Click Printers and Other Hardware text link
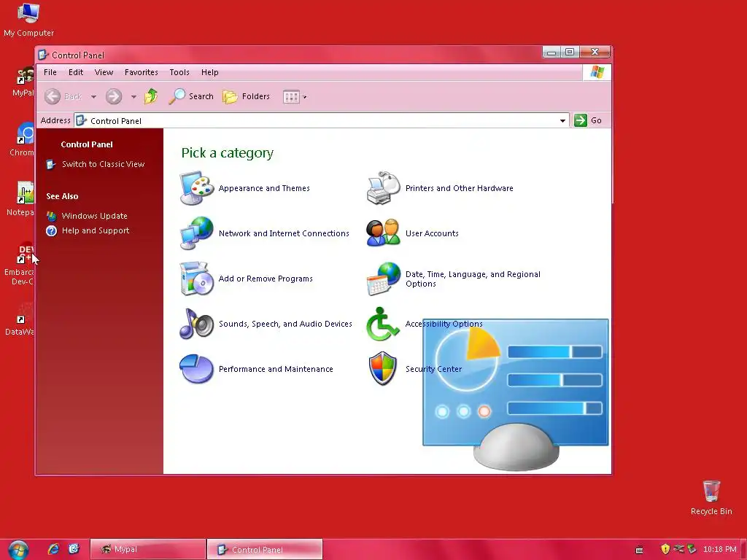Image resolution: width=747 pixels, height=560 pixels. coord(460,188)
